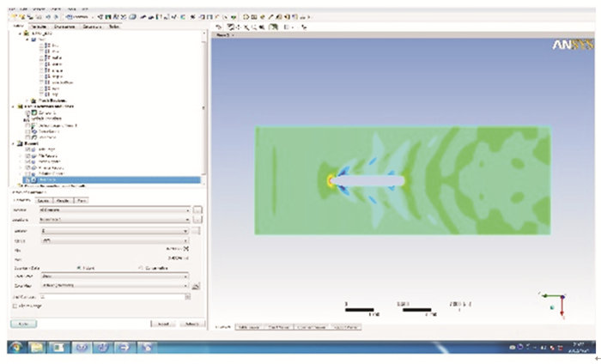Expand the Color Scale dropdown
The height and width of the screenshot is (364, 601).
click(185, 276)
